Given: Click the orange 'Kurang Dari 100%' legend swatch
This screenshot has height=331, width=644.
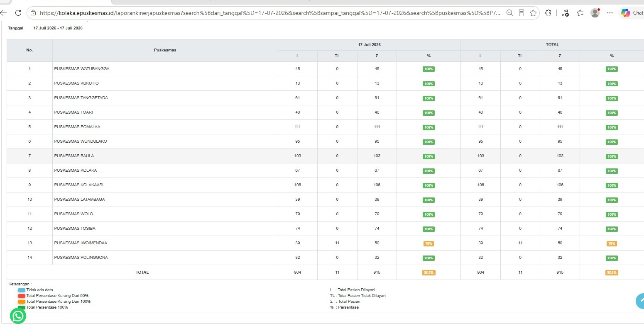Looking at the screenshot, I should click(x=22, y=302).
